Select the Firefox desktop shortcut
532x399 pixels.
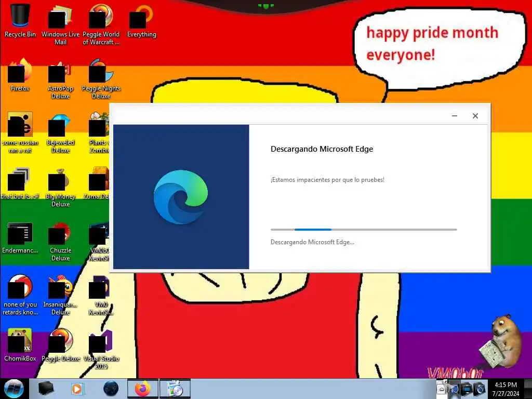(20, 75)
